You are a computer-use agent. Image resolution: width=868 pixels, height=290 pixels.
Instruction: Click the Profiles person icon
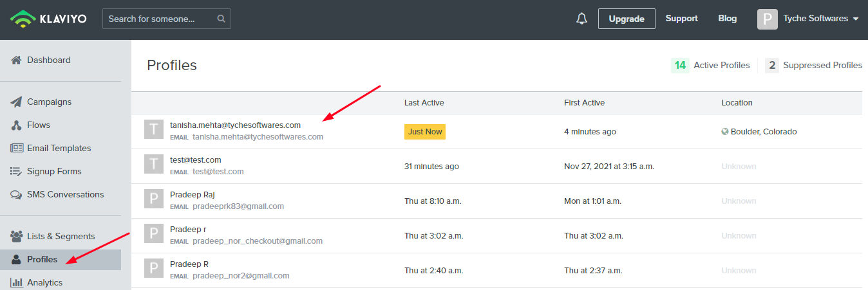click(17, 259)
